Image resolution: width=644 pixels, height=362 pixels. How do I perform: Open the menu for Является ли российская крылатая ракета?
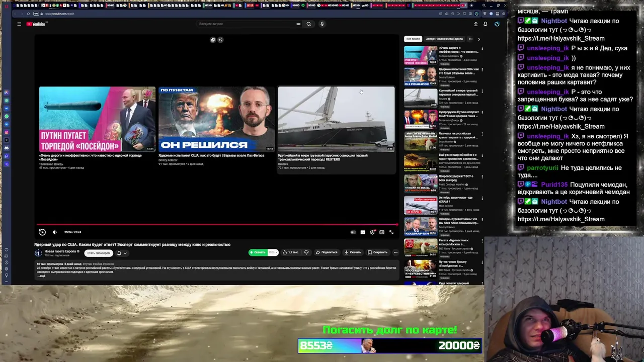tap(482, 134)
